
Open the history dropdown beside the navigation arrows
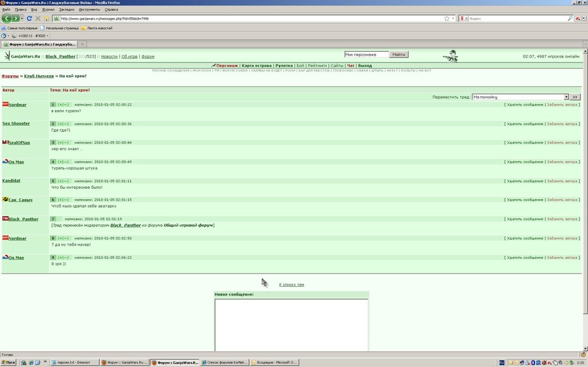pyautogui.click(x=21, y=18)
